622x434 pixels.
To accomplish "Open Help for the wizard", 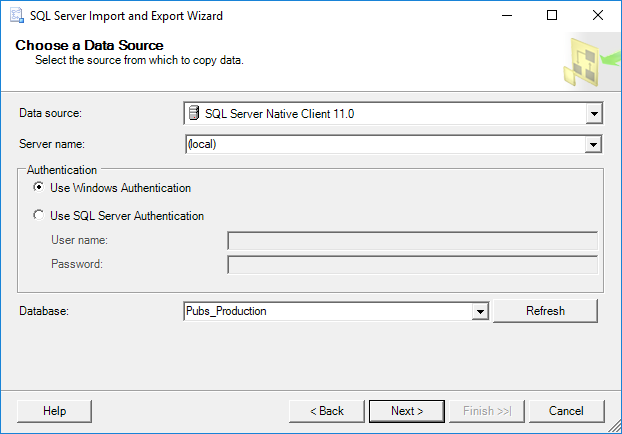I will [55, 411].
